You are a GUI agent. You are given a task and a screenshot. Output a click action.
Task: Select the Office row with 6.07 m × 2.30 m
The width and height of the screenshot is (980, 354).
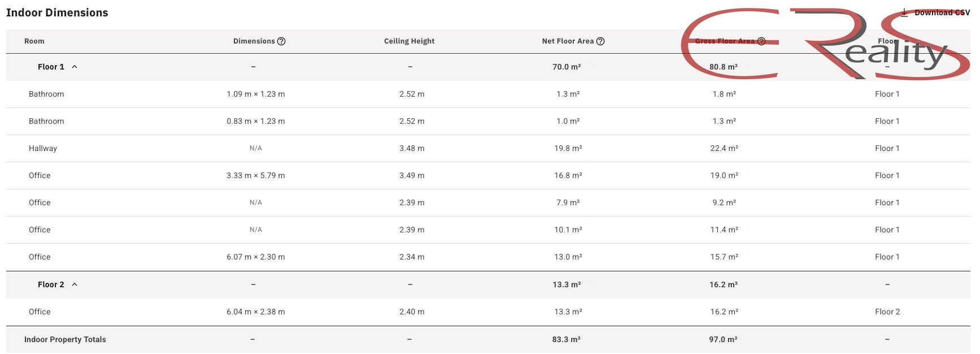(x=488, y=257)
